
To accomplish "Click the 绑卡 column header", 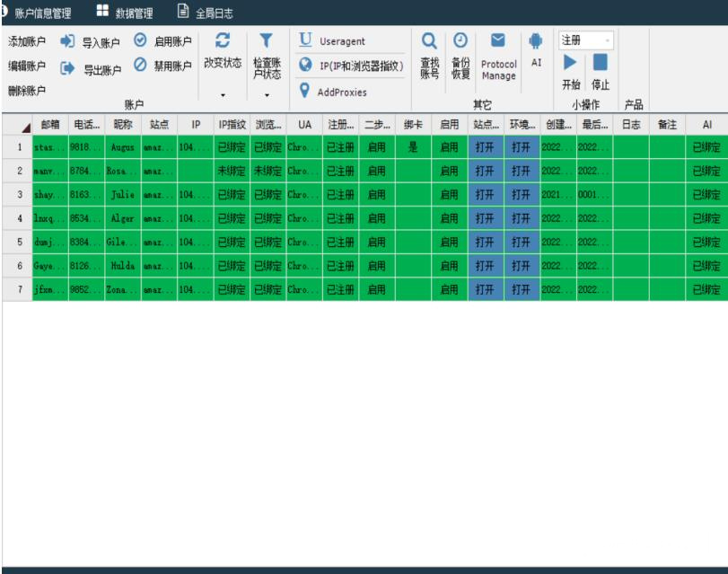I will point(413,125).
